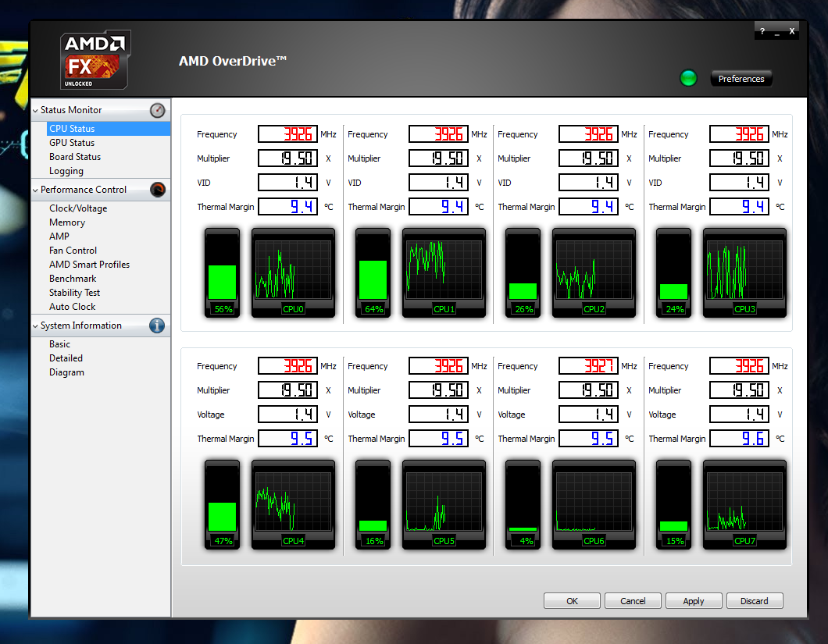Viewport: 828px width, 644px height.
Task: Open GPU Status page
Action: pyautogui.click(x=72, y=143)
